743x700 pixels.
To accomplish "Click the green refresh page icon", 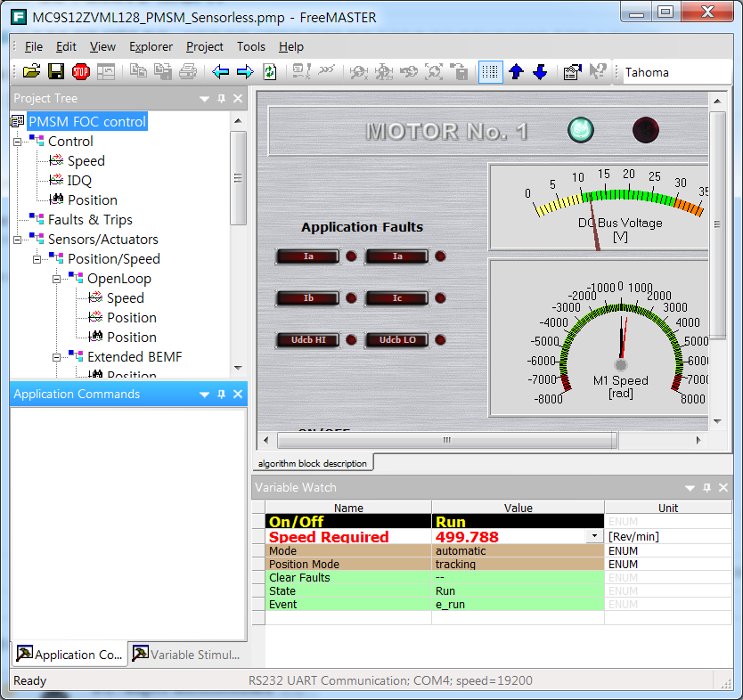I will 269,72.
